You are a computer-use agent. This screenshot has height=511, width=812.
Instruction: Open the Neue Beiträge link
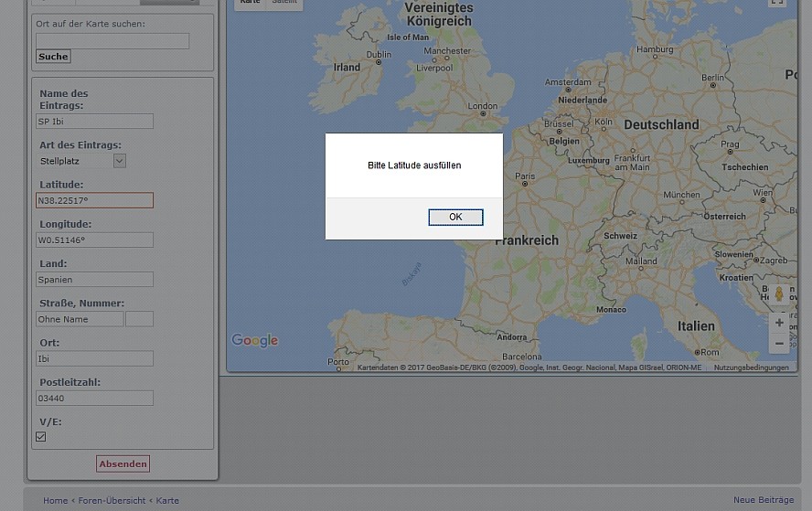(764, 500)
